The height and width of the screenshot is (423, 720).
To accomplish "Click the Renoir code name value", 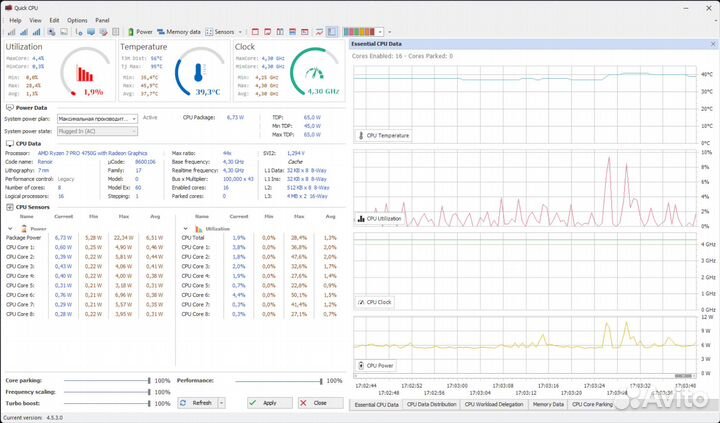I will 45,162.
